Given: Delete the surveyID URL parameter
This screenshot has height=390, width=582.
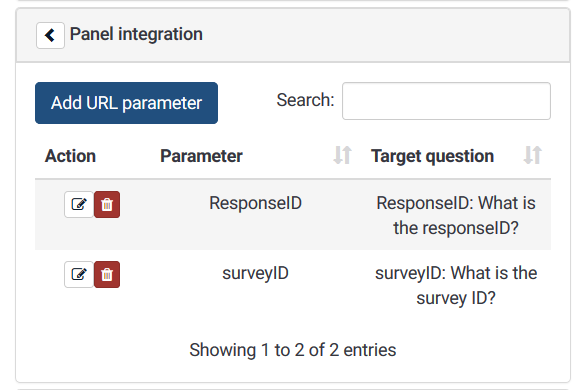Looking at the screenshot, I should coord(107,275).
